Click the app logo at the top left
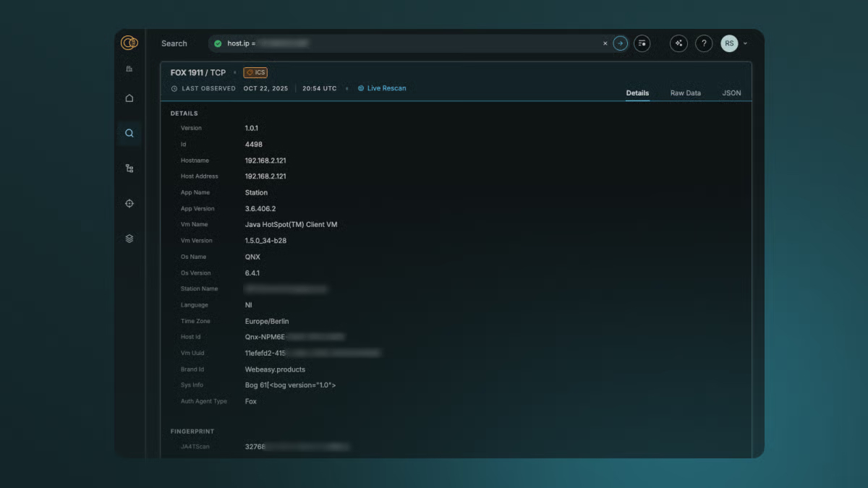868x488 pixels. (x=129, y=43)
